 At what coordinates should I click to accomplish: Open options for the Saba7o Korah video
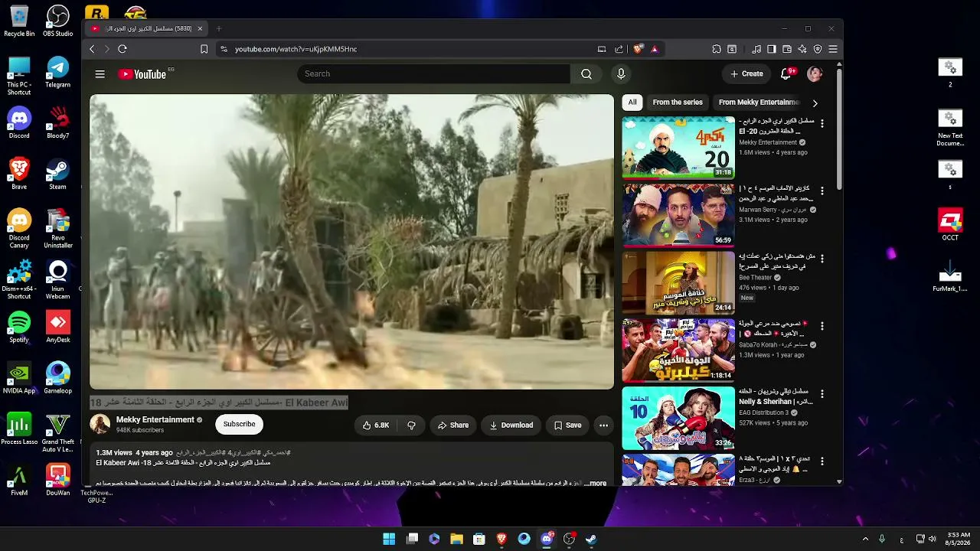[822, 326]
